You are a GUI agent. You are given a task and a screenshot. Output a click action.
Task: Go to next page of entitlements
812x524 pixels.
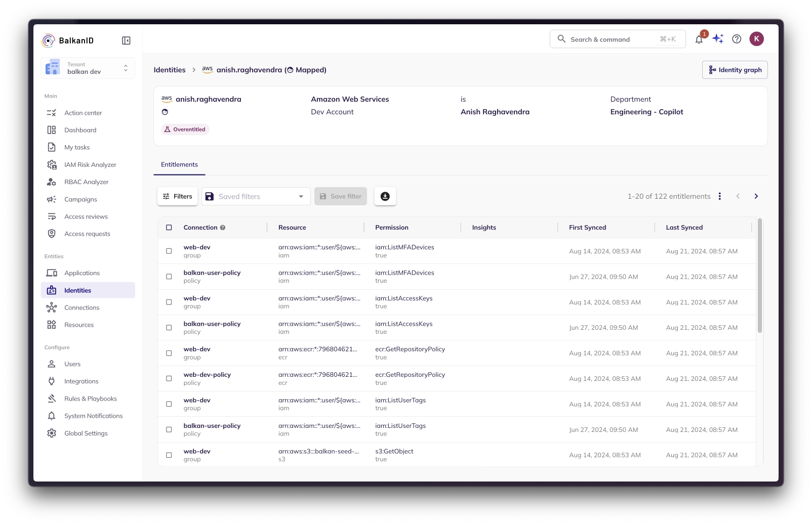756,196
